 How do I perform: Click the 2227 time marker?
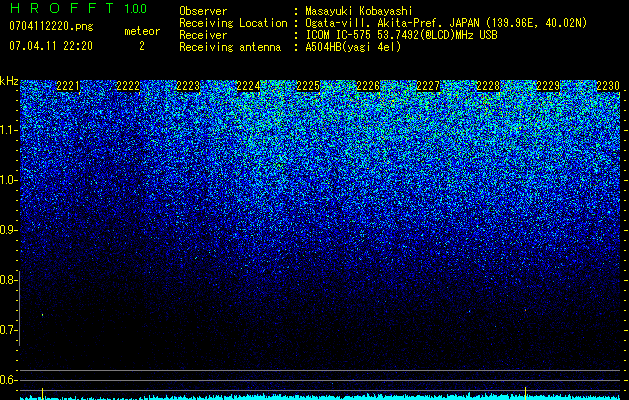point(428,86)
